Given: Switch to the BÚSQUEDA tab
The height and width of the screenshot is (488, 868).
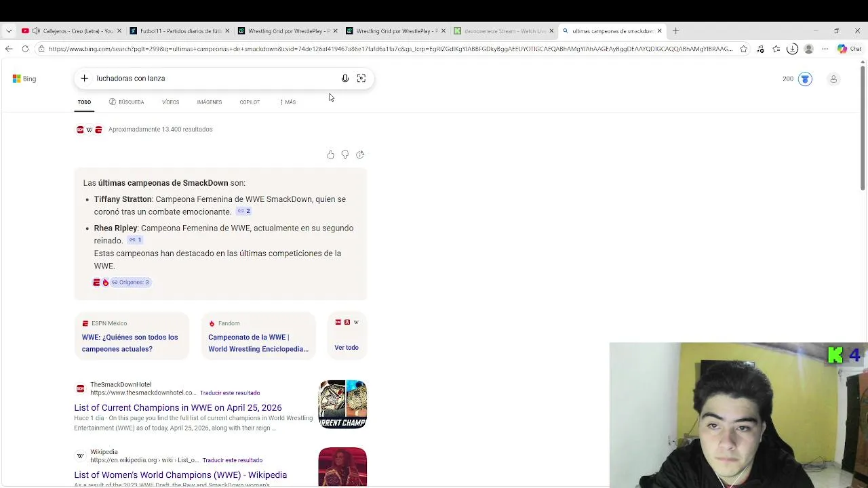Looking at the screenshot, I should (126, 102).
